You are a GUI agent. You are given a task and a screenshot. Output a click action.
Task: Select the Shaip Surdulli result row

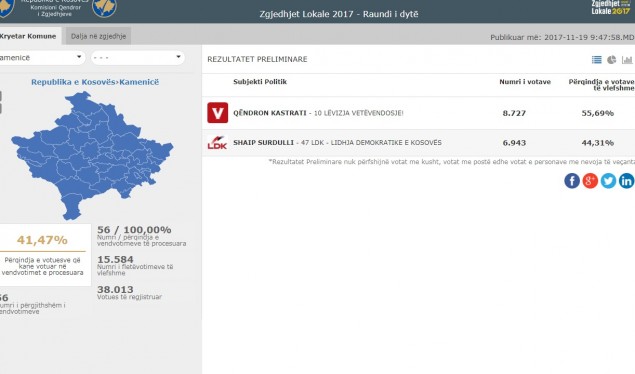[x=418, y=143]
